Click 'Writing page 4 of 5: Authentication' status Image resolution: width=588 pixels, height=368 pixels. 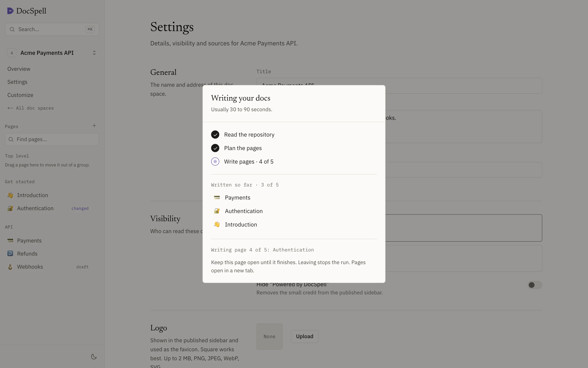pos(262,250)
